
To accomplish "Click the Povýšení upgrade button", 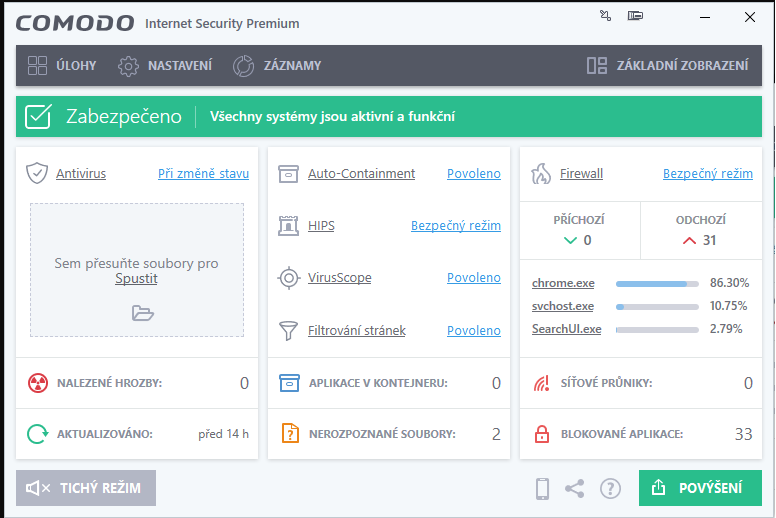I will [x=700, y=488].
